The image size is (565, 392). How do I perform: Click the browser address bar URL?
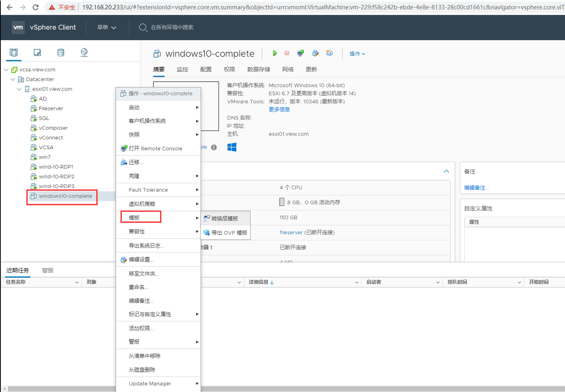point(322,7)
